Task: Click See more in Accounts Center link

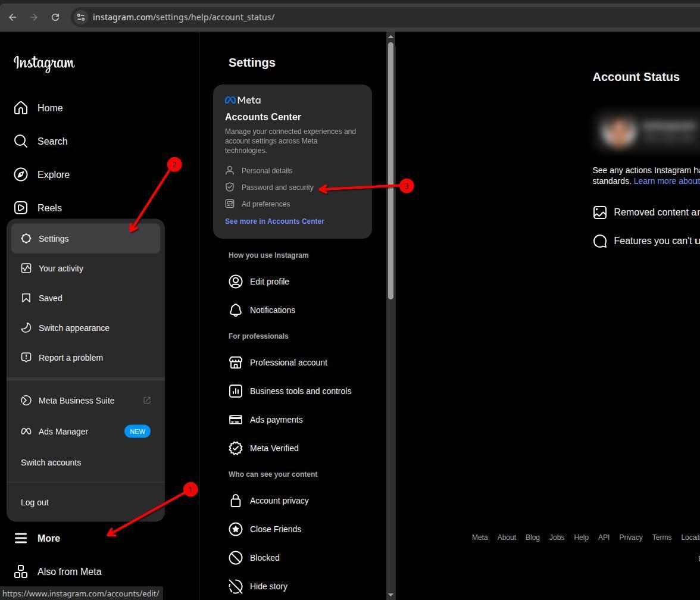Action: click(x=274, y=221)
